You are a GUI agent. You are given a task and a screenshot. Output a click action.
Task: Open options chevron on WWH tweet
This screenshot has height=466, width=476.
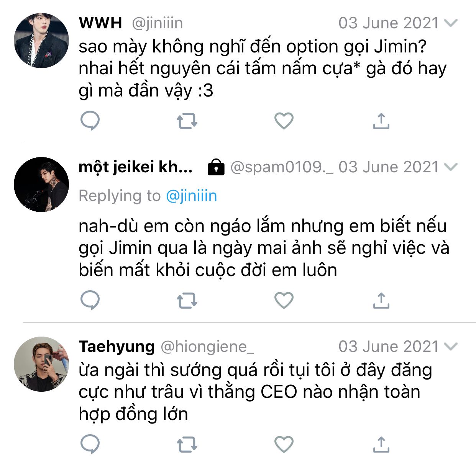[451, 23]
